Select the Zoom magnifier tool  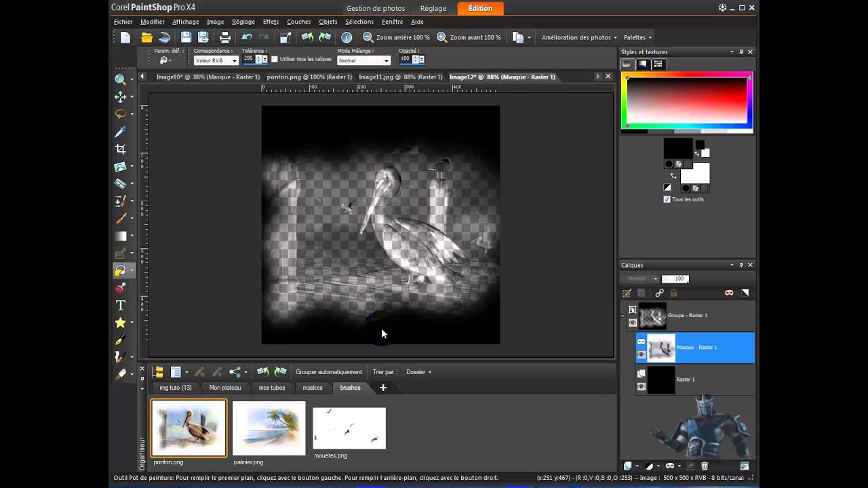[120, 79]
